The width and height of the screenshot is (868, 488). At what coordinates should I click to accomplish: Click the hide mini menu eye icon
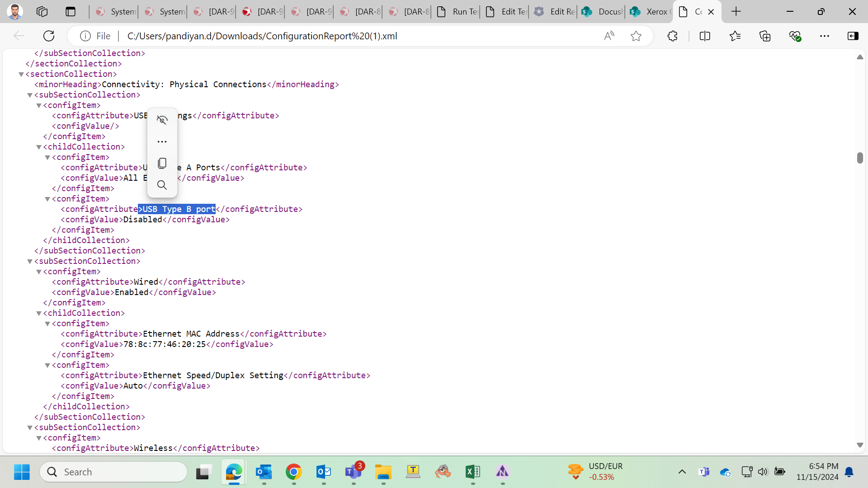(x=162, y=120)
